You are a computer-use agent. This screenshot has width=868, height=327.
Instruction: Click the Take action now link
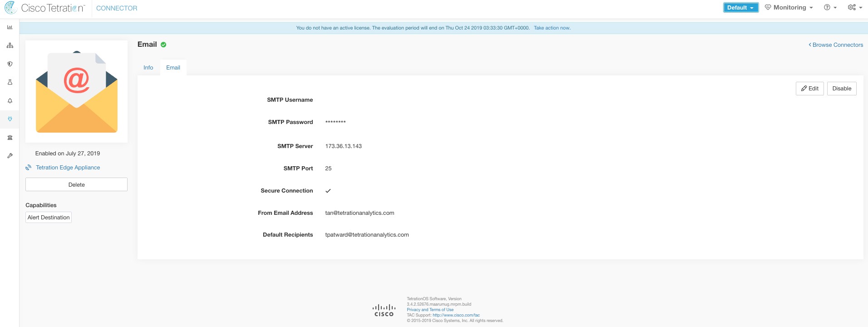552,28
